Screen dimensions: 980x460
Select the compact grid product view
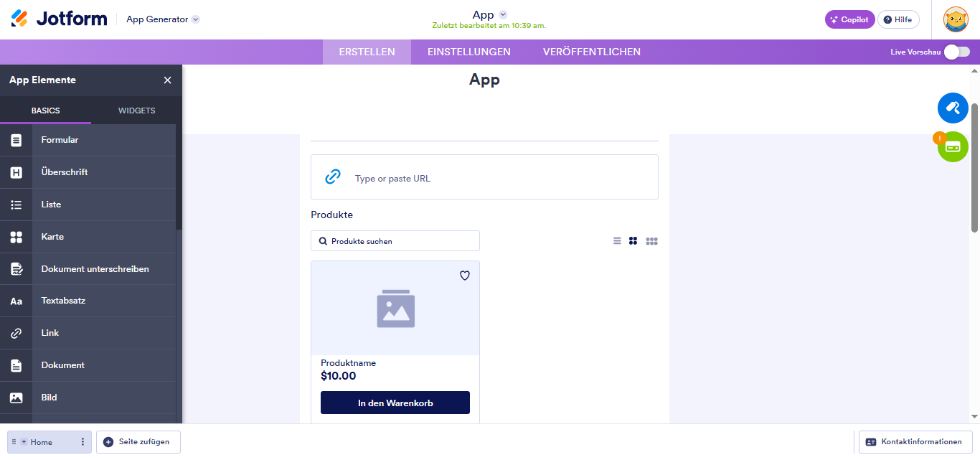coord(651,240)
